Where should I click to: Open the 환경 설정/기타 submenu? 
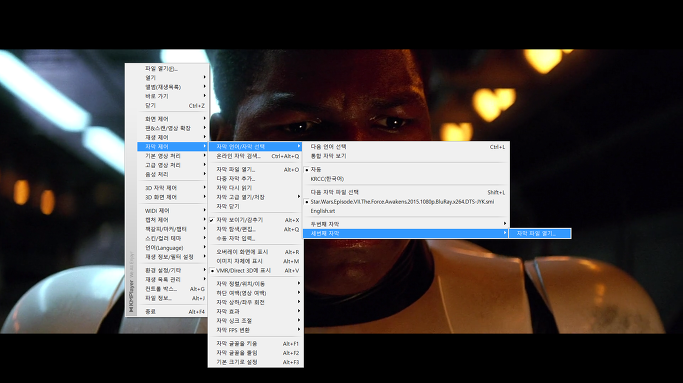172,270
